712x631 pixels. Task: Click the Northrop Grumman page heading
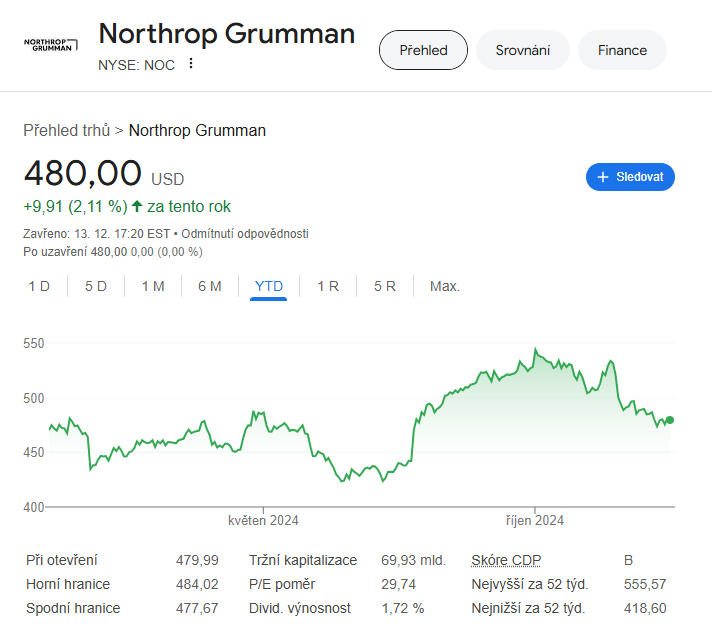pyautogui.click(x=227, y=34)
